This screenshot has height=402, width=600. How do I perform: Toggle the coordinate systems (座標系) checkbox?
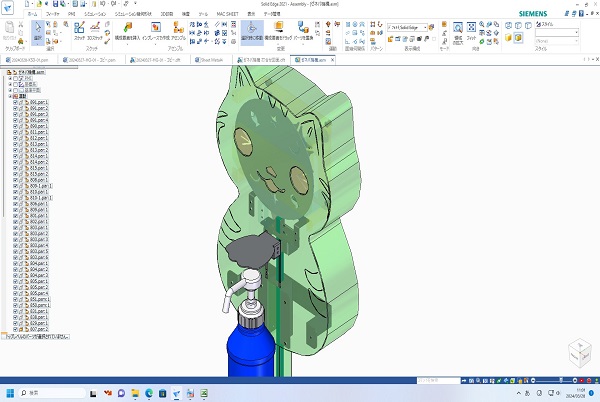coord(15,84)
